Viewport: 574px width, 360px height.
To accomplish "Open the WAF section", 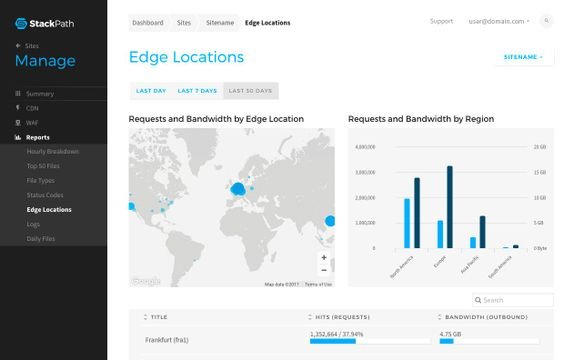I will click(x=32, y=123).
